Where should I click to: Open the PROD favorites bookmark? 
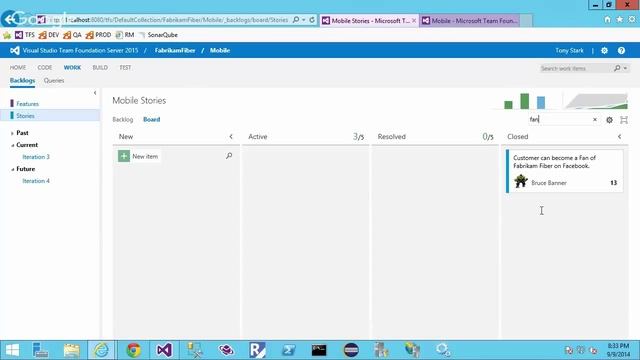[x=98, y=35]
